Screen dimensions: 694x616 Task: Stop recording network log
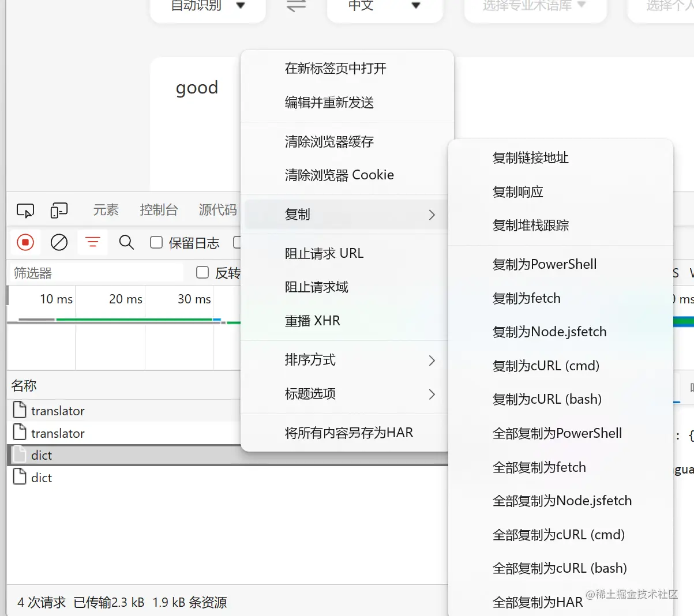pyautogui.click(x=25, y=242)
